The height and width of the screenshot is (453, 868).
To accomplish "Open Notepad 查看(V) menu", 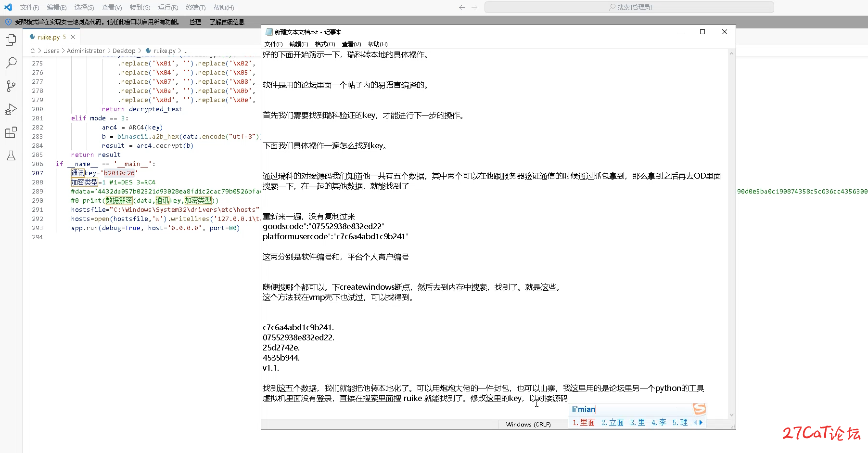I will pyautogui.click(x=351, y=44).
